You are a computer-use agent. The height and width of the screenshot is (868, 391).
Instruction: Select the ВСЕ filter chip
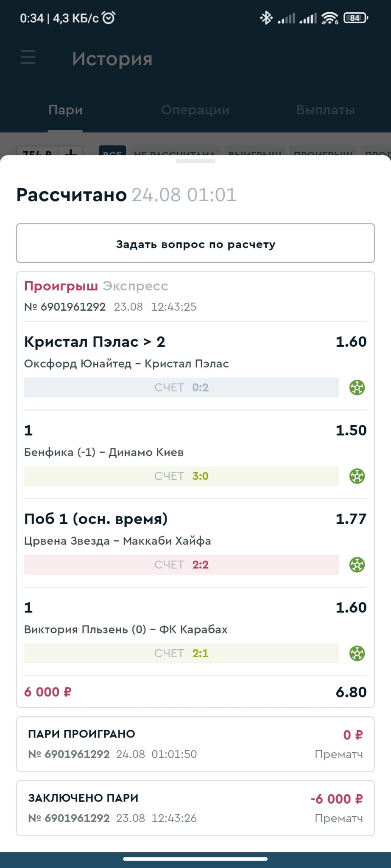coord(112,152)
